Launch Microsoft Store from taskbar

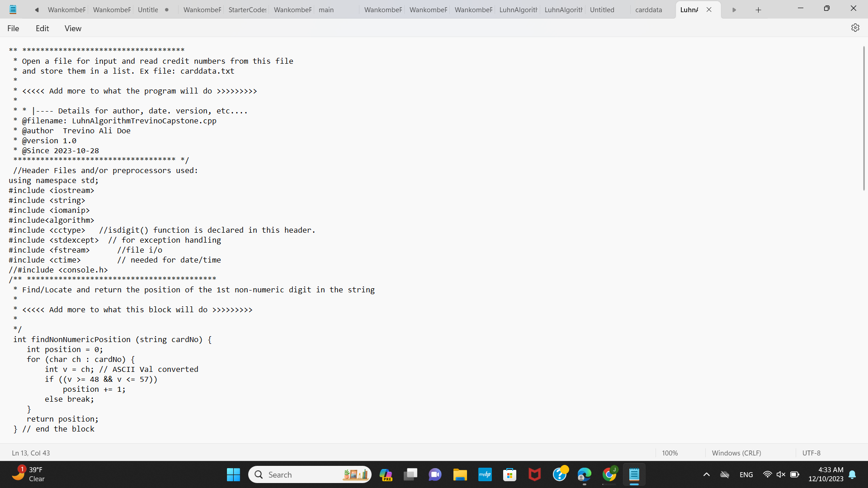509,474
